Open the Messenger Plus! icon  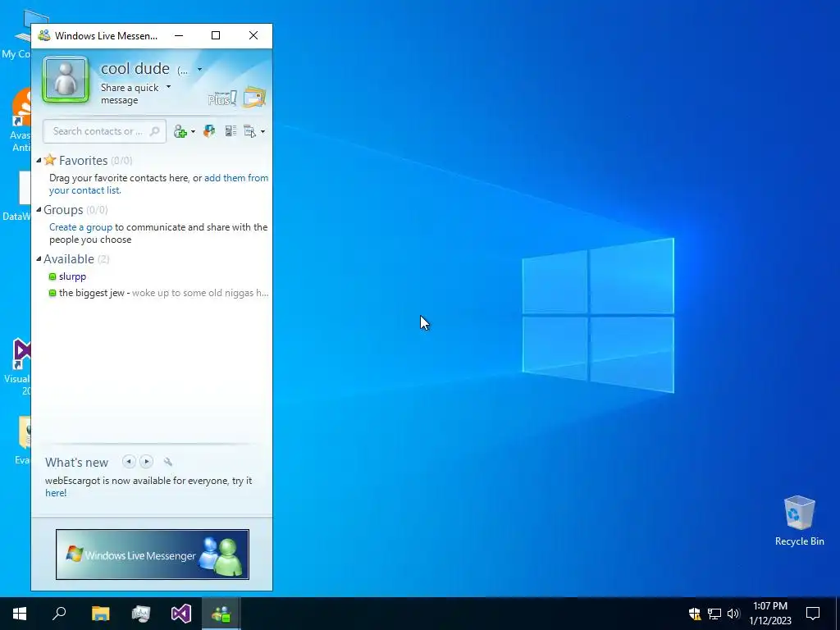(221, 98)
